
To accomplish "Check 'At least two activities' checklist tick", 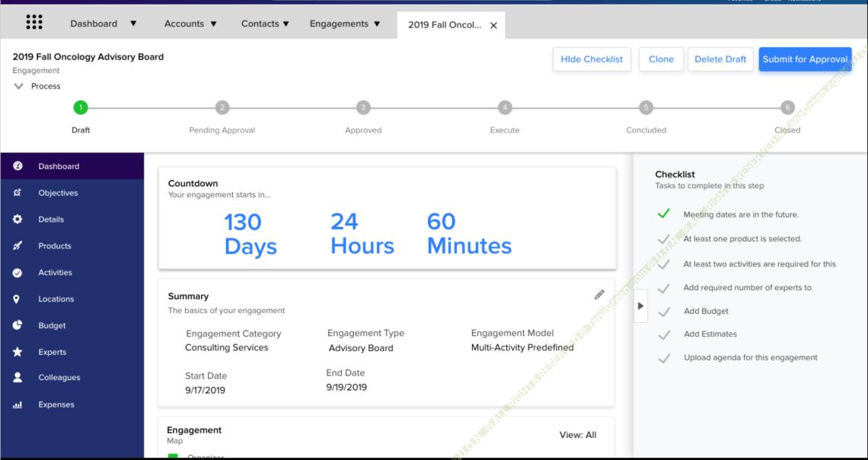I will pyautogui.click(x=664, y=264).
